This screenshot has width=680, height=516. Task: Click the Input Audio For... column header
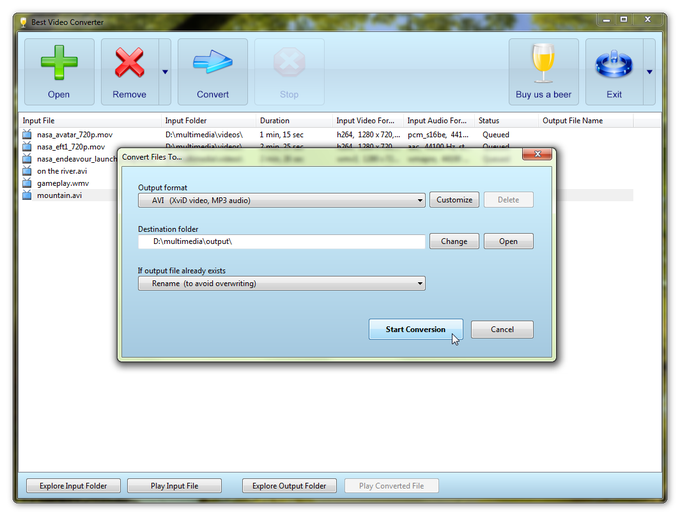point(439,121)
